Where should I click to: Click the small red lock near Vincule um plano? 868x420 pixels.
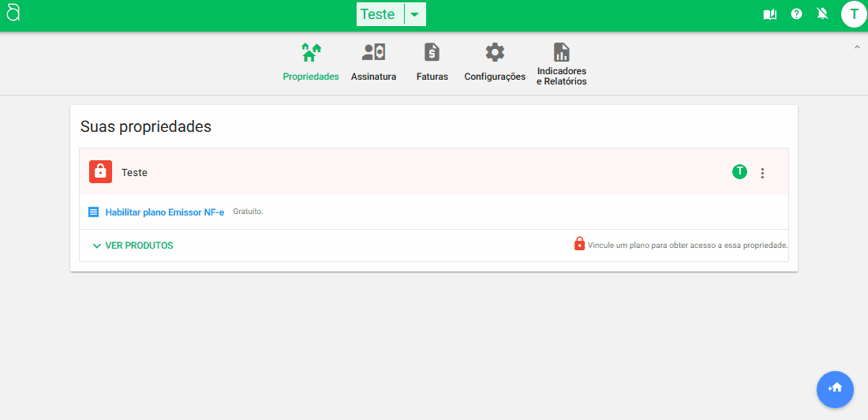[580, 244]
